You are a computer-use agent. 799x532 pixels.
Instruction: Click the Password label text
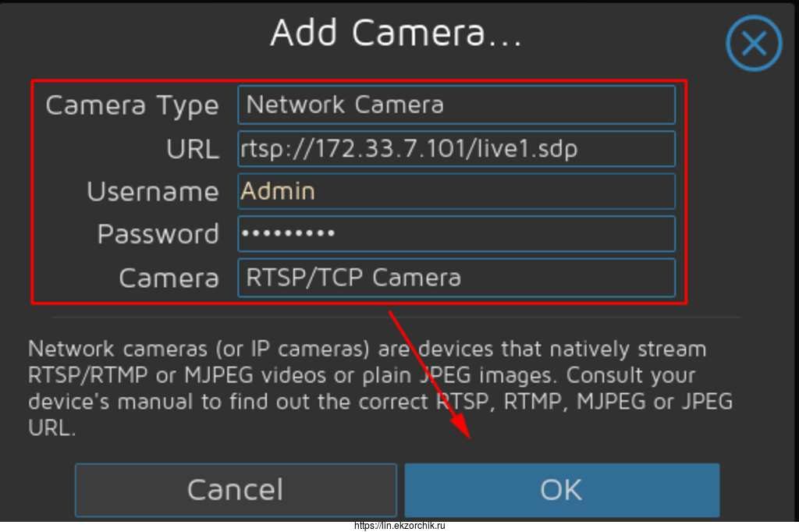[x=158, y=234]
